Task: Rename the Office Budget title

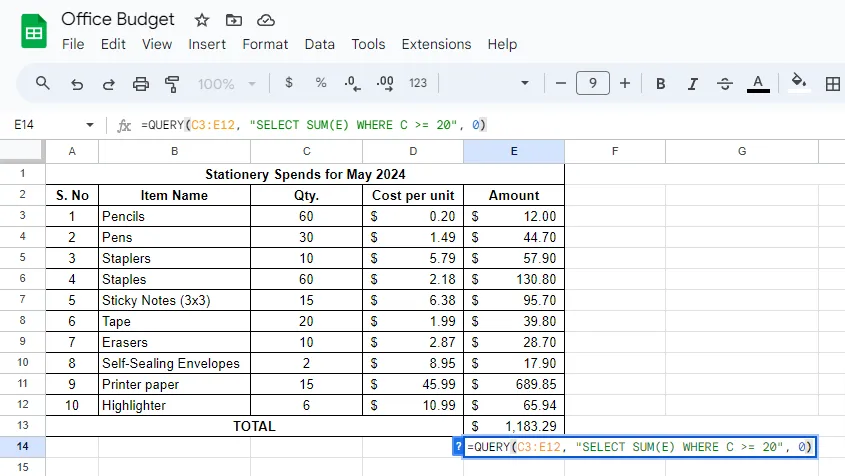Action: click(x=117, y=19)
